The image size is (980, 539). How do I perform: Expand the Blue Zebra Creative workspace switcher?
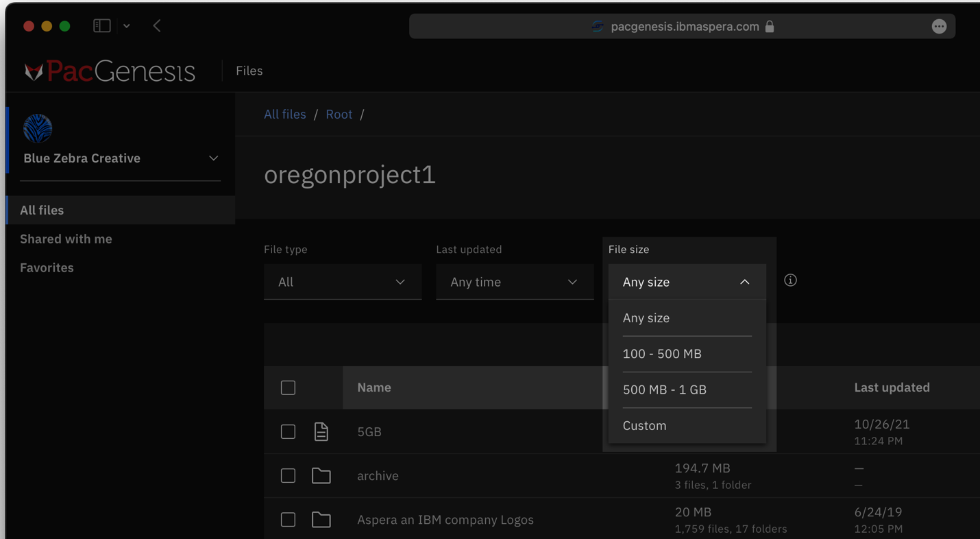click(x=214, y=158)
